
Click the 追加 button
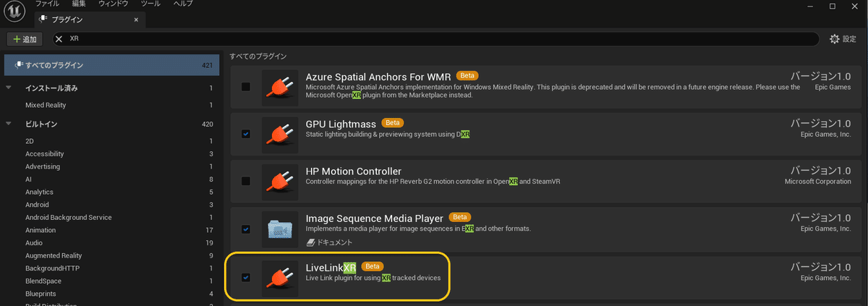tap(26, 39)
